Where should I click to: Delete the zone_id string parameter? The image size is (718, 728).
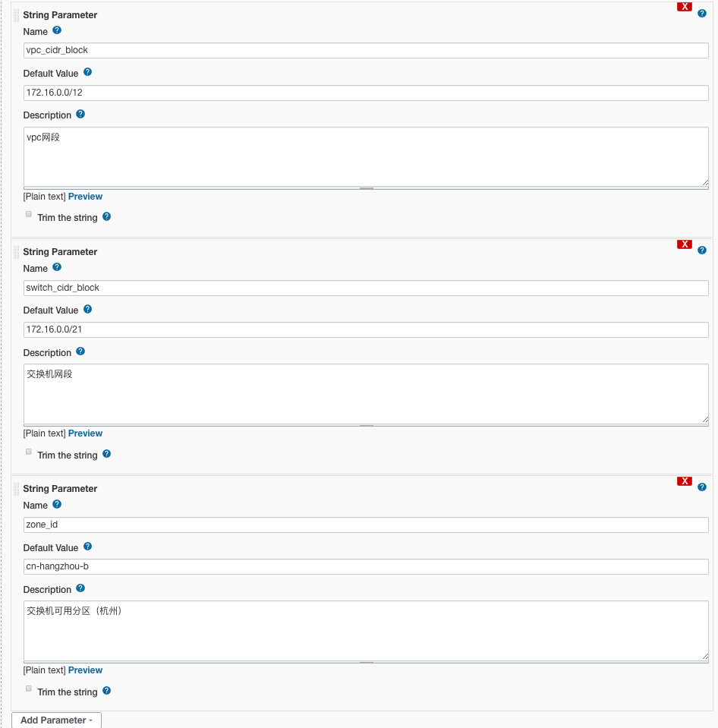pos(684,481)
